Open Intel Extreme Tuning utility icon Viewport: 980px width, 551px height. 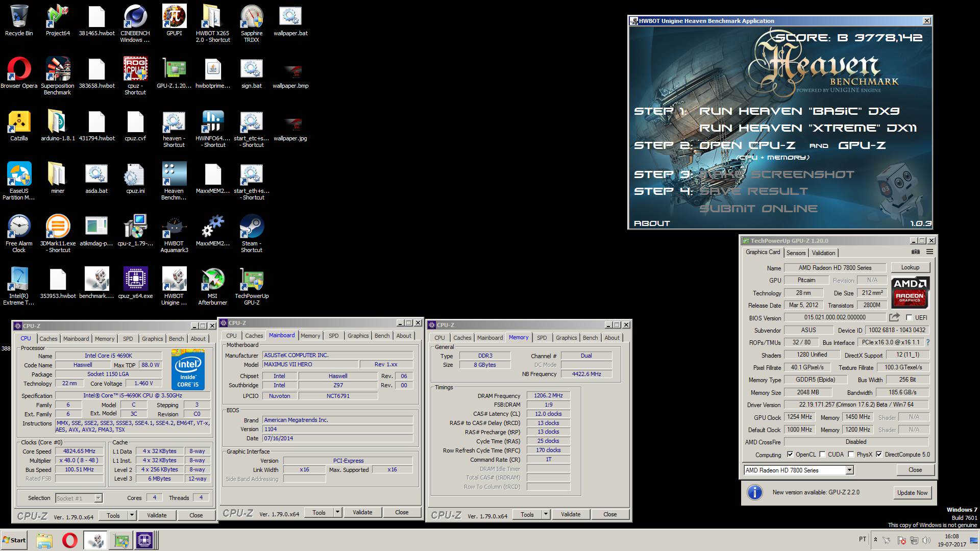[x=19, y=286]
